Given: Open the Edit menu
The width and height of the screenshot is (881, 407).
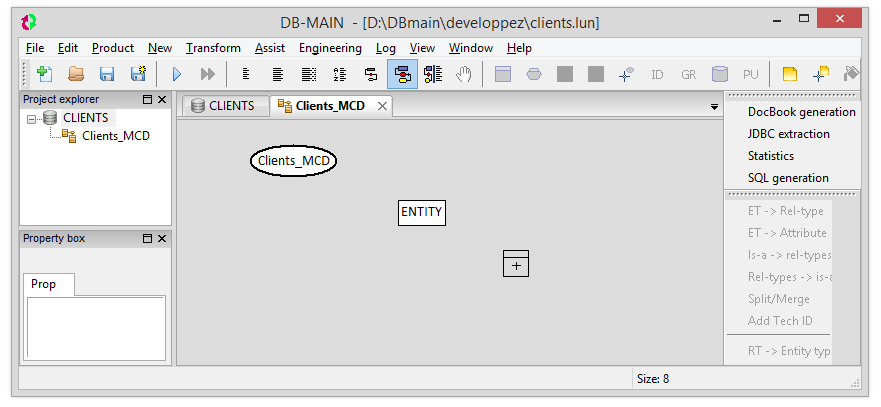Looking at the screenshot, I should tap(68, 48).
